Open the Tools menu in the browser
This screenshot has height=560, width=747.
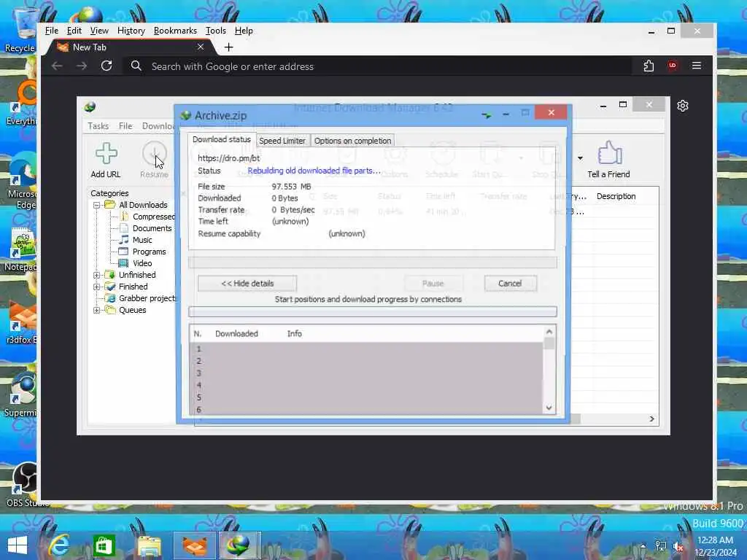pyautogui.click(x=216, y=31)
